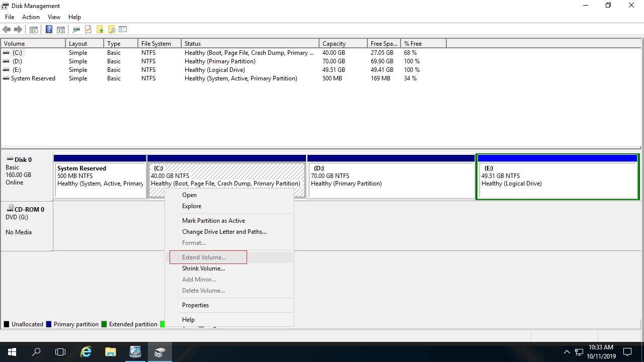The height and width of the screenshot is (362, 644).
Task: Select Properties in the context menu
Action: point(195,305)
